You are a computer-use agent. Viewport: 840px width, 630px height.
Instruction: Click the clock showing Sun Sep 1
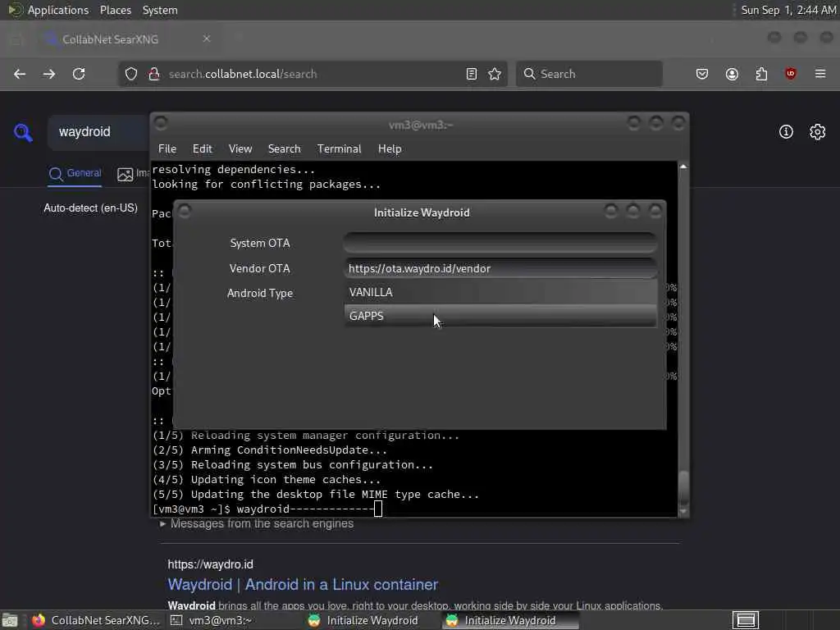pyautogui.click(x=788, y=10)
